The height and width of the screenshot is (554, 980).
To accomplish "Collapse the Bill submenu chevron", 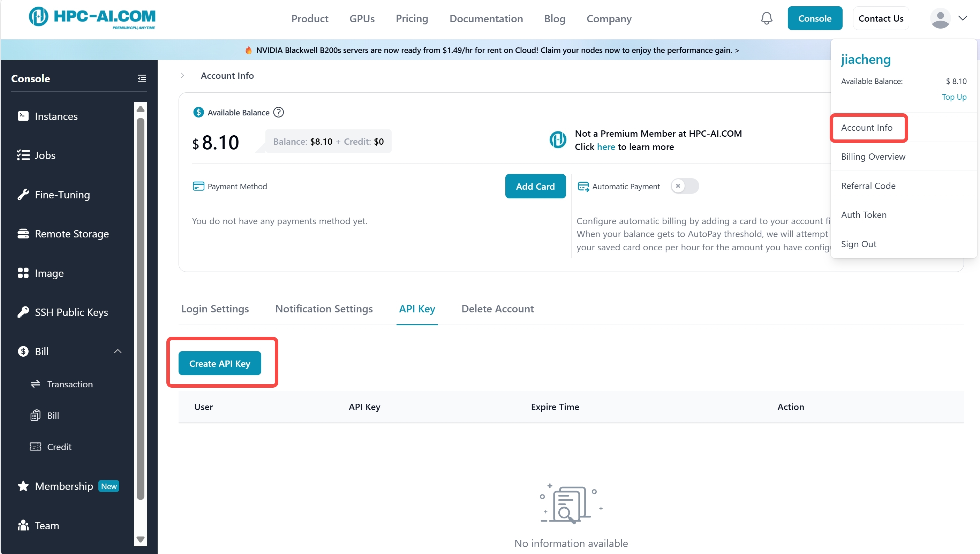I will click(118, 351).
